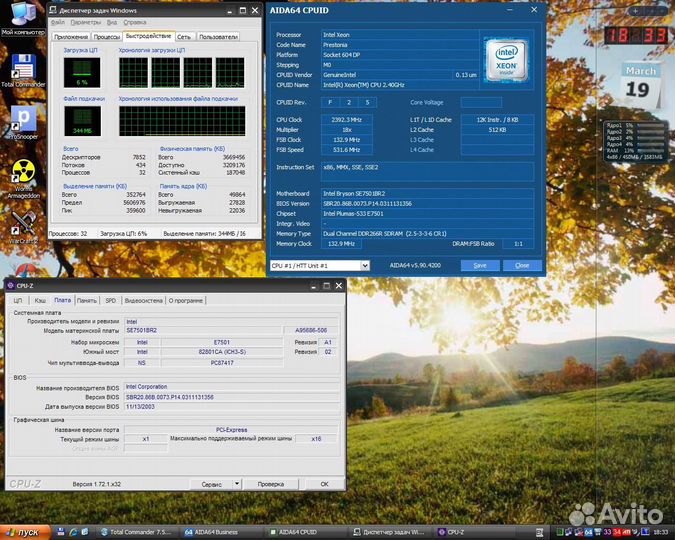This screenshot has height=540, width=675.
Task: Open the Параметры menu in Task Manager
Action: 86,22
